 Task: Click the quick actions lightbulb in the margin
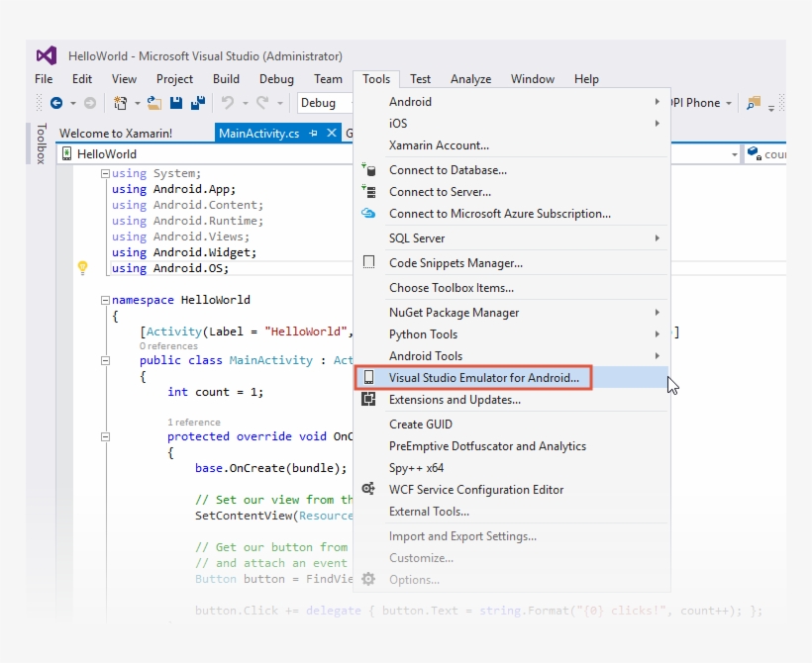coord(83,268)
